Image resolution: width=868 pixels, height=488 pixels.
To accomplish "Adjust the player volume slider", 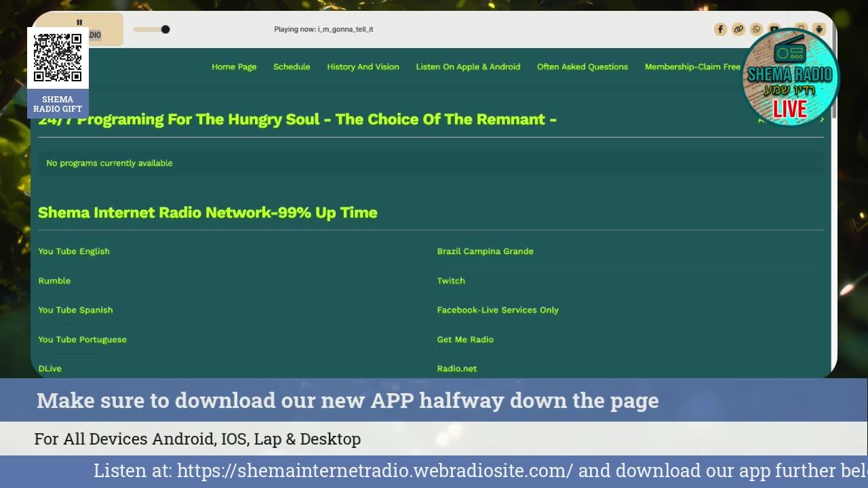I will tap(151, 29).
